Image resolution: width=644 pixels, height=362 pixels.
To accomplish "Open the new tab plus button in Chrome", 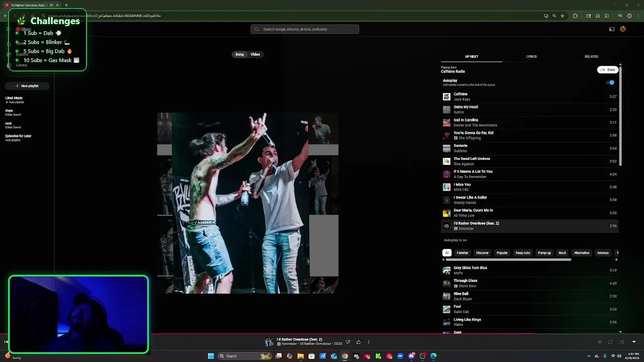I will (x=66, y=5).
